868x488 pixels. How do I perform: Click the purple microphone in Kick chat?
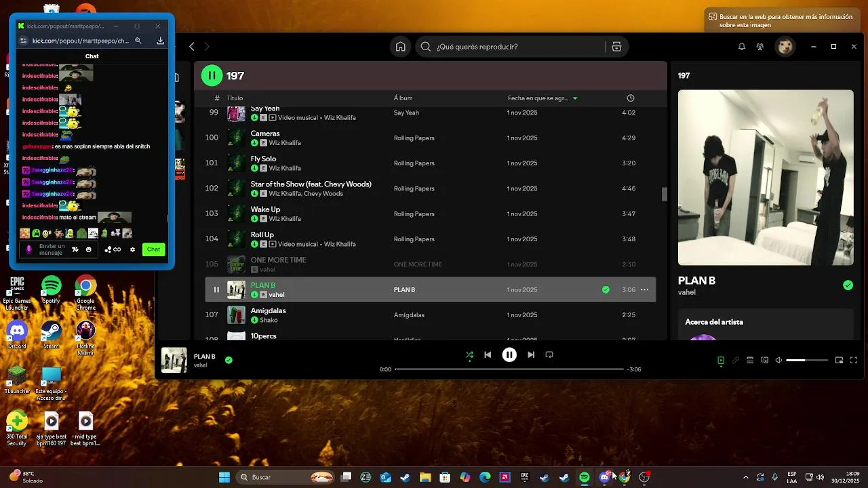(x=28, y=249)
